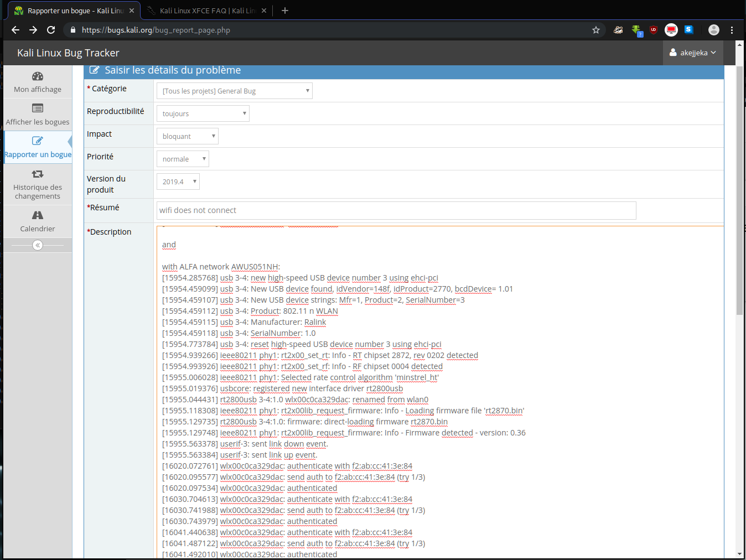Open Afficher les bogues list icon
Screen dimensions: 746x560
[38, 108]
